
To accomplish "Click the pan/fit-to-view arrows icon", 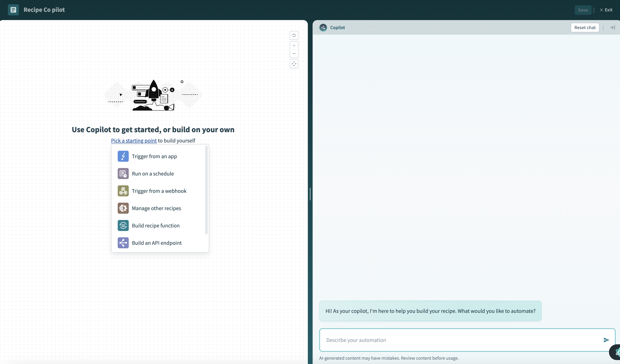I will [x=294, y=64].
